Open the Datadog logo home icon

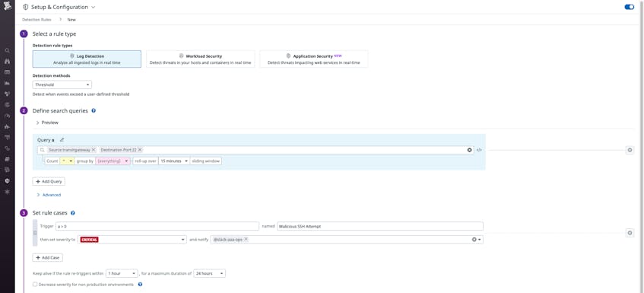[7, 6]
